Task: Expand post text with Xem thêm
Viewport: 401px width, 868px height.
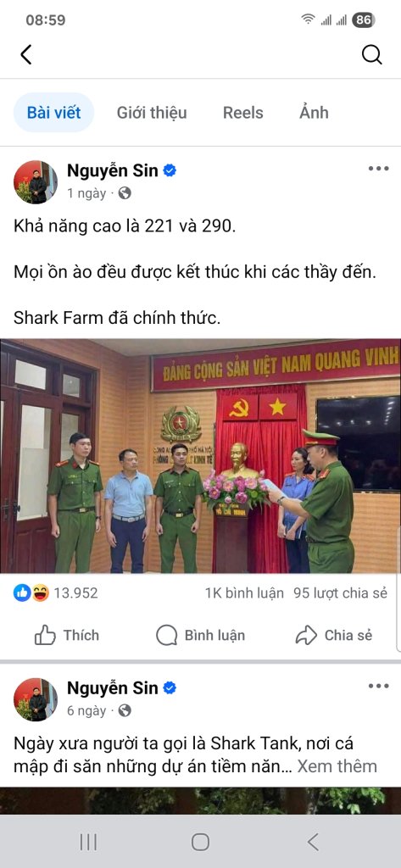Action: click(337, 766)
